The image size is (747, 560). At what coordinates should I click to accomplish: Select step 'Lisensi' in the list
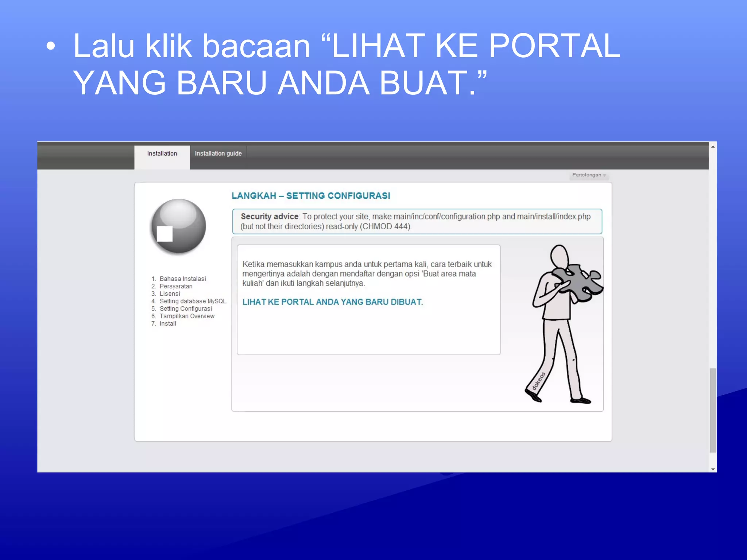tap(170, 293)
